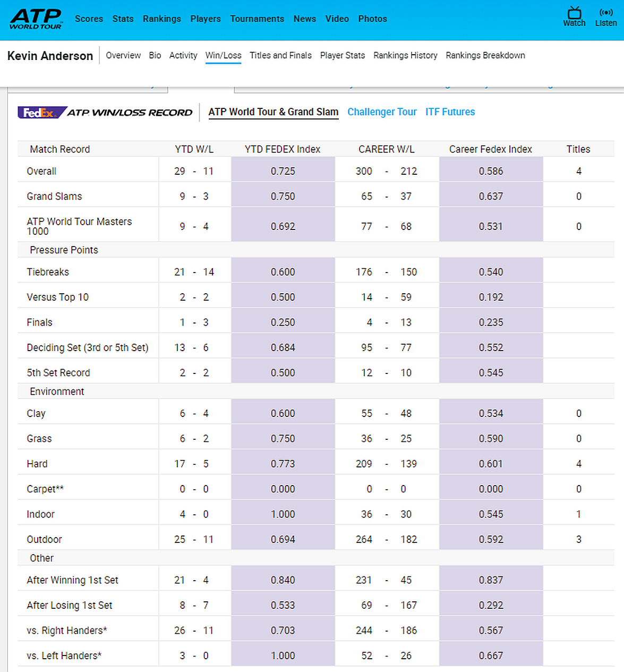Switch to Challenger Tour records

click(x=382, y=112)
